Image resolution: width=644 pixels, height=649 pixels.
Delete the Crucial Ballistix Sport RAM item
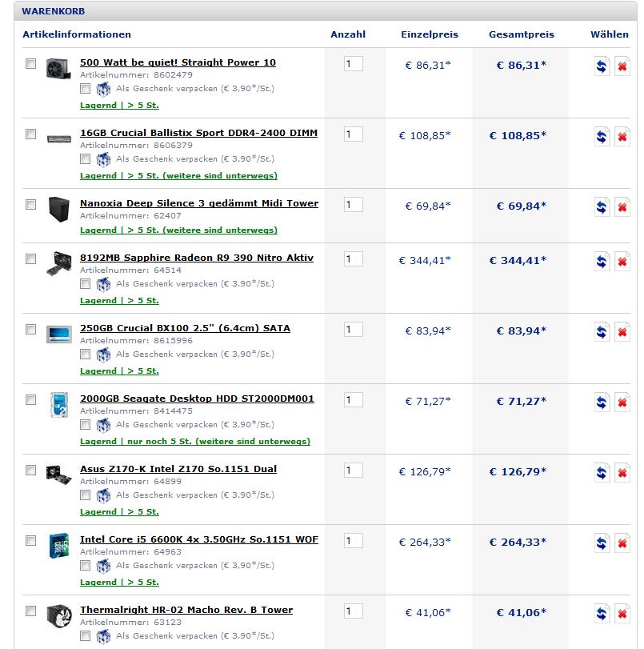622,137
